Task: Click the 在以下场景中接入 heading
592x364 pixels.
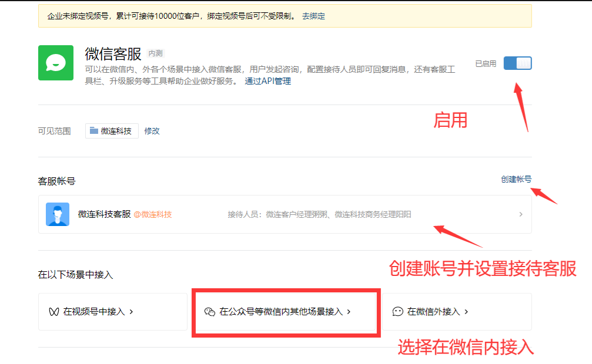Action: coord(75,275)
